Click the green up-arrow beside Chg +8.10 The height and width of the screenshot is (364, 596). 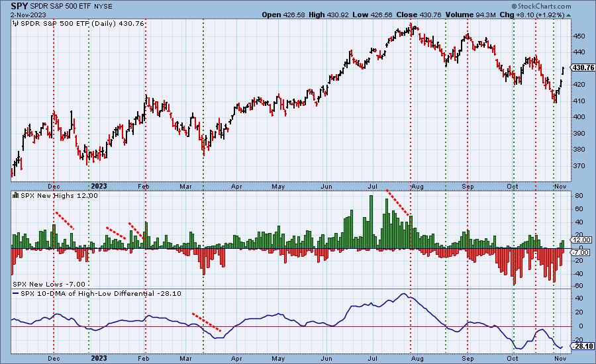point(569,15)
